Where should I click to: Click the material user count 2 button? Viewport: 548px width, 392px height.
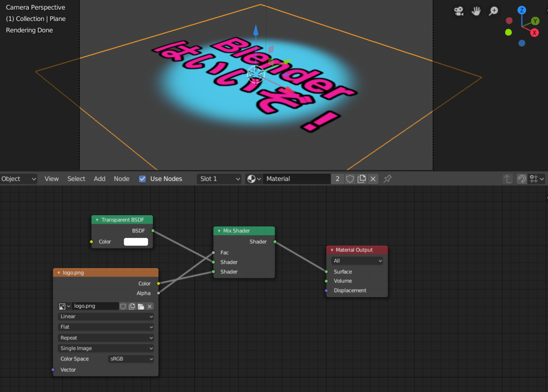tap(337, 179)
